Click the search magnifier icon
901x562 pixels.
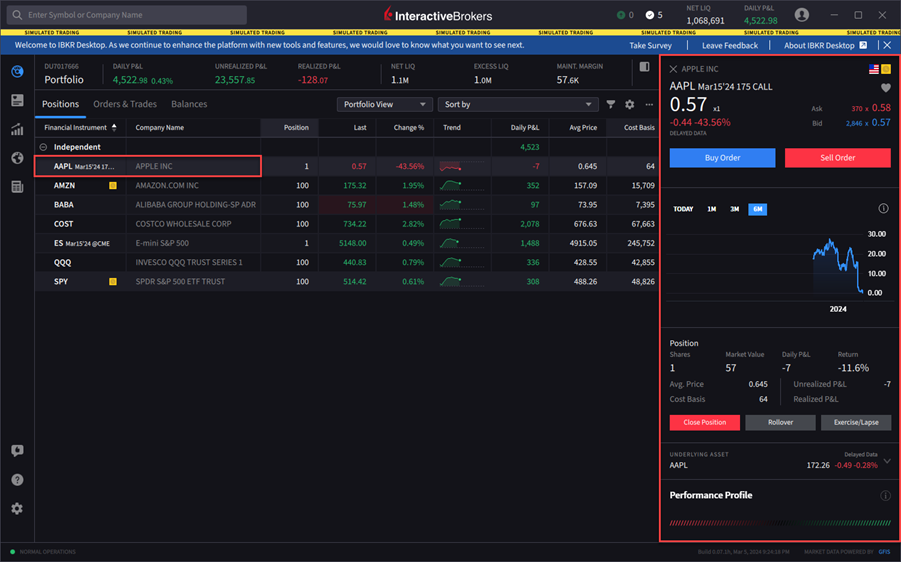(x=17, y=15)
